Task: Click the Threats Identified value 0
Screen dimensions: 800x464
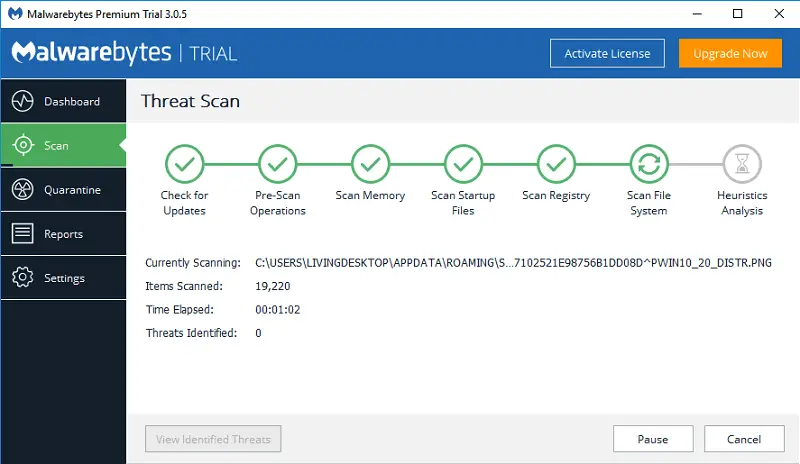Action: pyautogui.click(x=258, y=333)
